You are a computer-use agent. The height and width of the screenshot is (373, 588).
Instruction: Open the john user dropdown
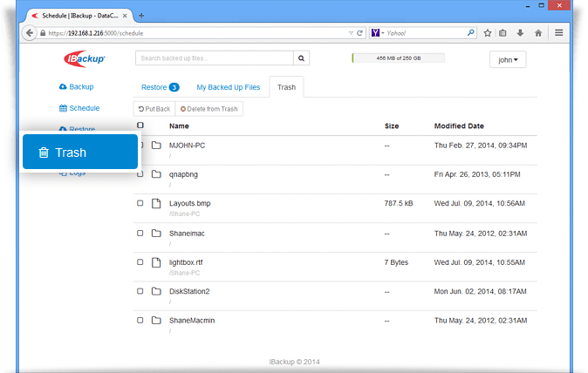click(x=508, y=59)
